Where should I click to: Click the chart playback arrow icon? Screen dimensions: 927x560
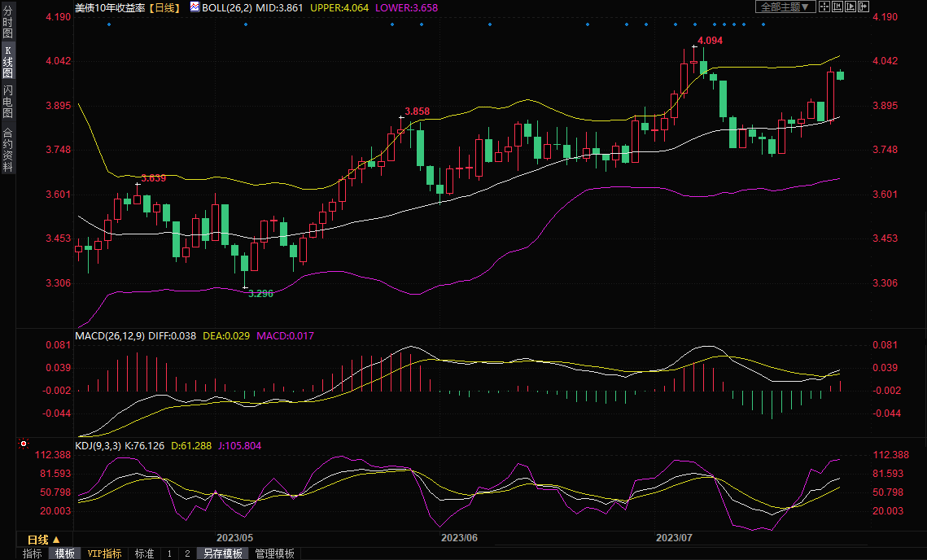(x=851, y=7)
